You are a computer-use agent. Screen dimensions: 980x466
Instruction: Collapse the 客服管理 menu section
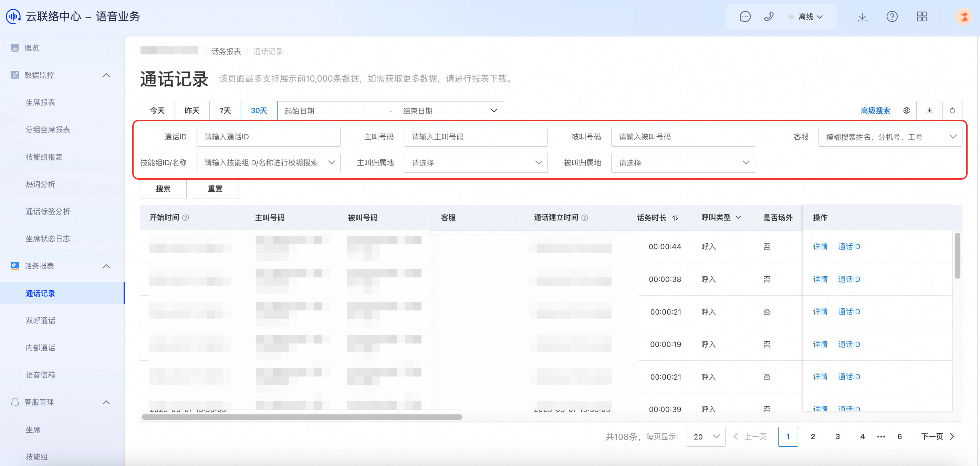(x=106, y=403)
